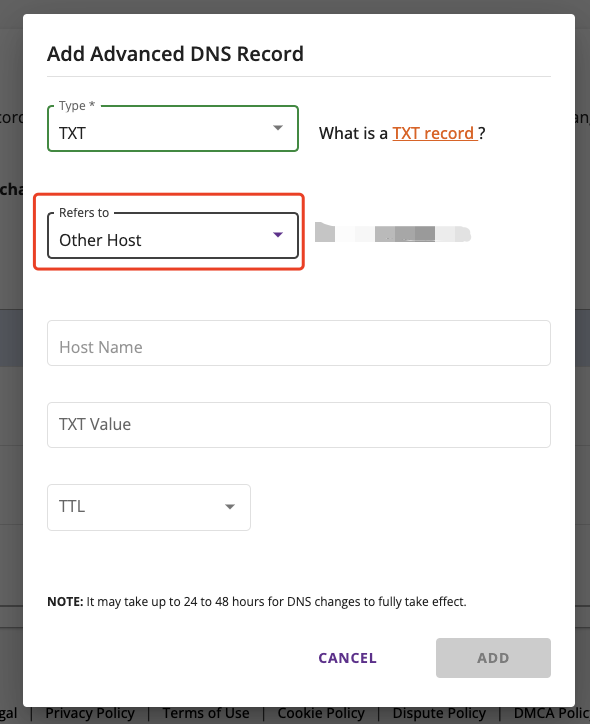Viewport: 590px width, 724px height.
Task: Click the CANCEL button
Action: [347, 658]
